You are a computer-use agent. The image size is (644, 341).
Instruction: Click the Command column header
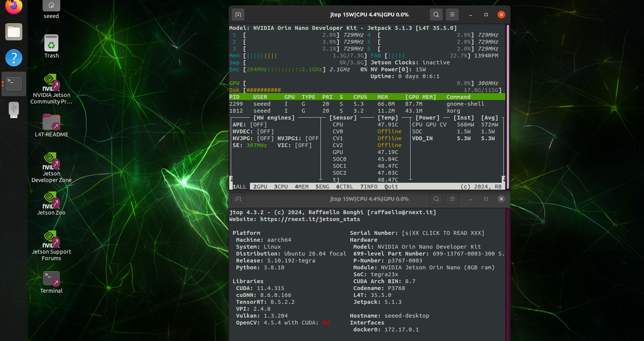pos(458,97)
